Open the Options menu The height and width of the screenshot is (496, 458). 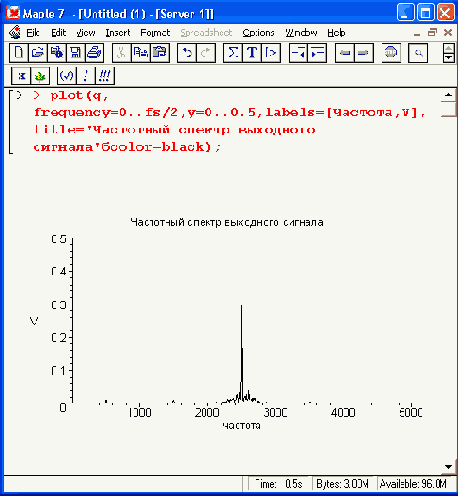pos(258,33)
